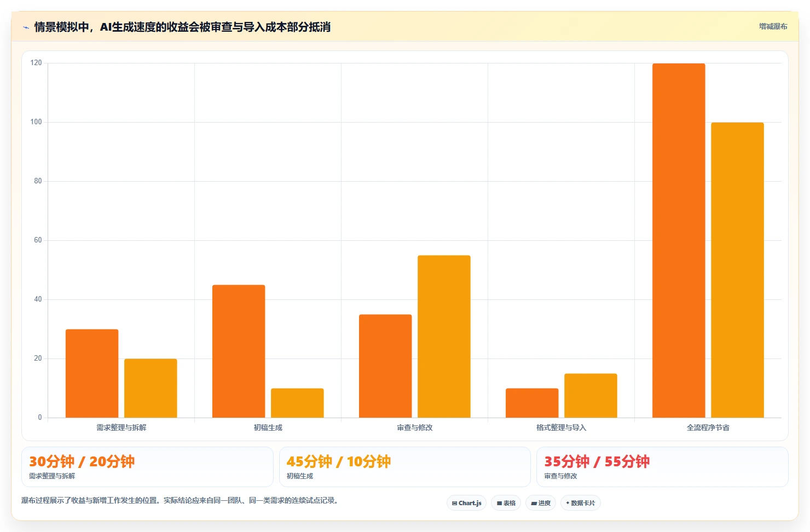The height and width of the screenshot is (532, 810).
Task: Click the orange 30-minute bar for 需求整理与拆解
Action: coord(92,373)
